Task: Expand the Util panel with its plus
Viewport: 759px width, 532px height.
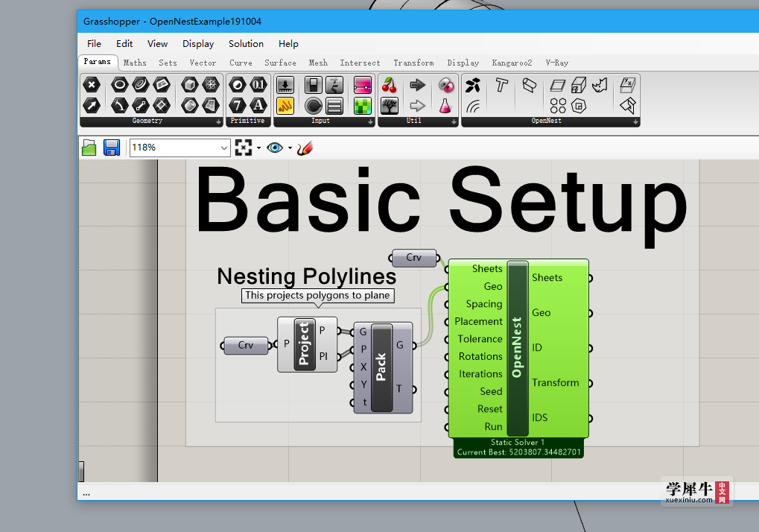Action: coord(454,122)
